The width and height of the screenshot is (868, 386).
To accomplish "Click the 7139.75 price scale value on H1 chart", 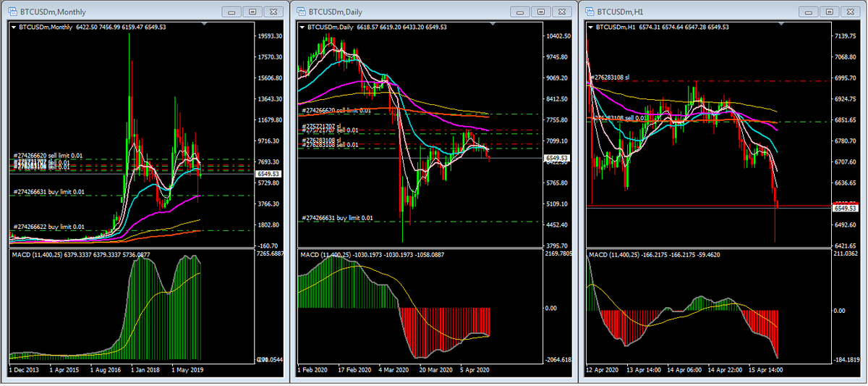I will 844,36.
